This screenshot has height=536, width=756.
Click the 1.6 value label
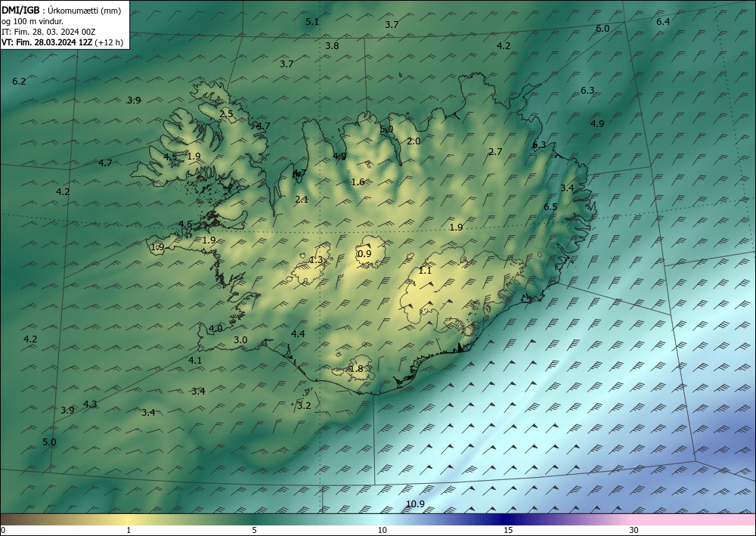[x=358, y=182]
